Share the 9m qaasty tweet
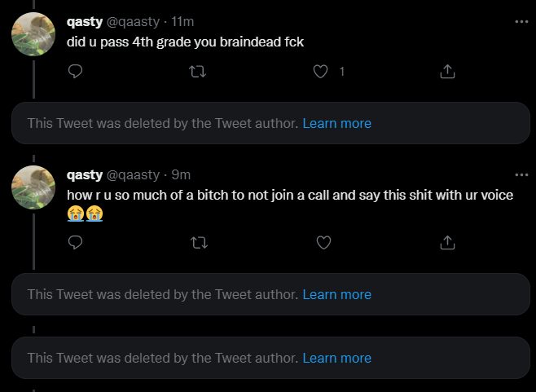This screenshot has width=536, height=392. [446, 242]
